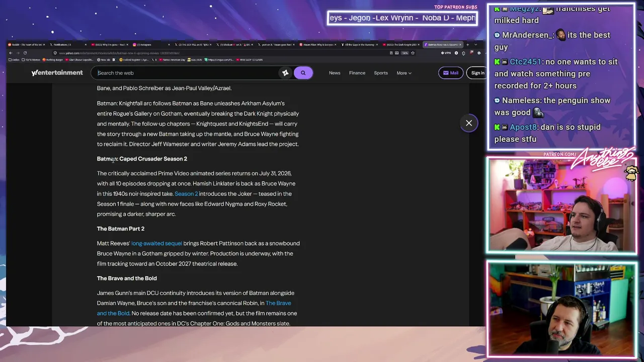Screen dimensions: 644x362
Task: Click the AI sparkle icon in search bar
Action: coord(285,73)
